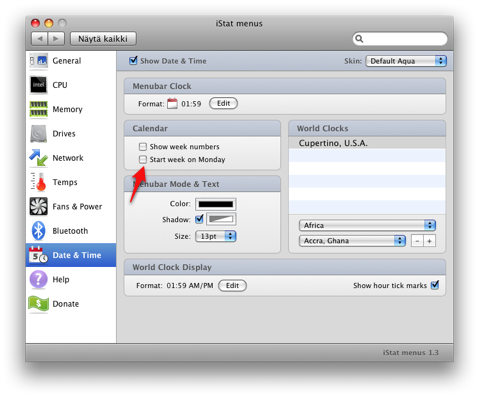The height and width of the screenshot is (397, 479).
Task: Switch to the CPU section label
Action: pos(60,85)
